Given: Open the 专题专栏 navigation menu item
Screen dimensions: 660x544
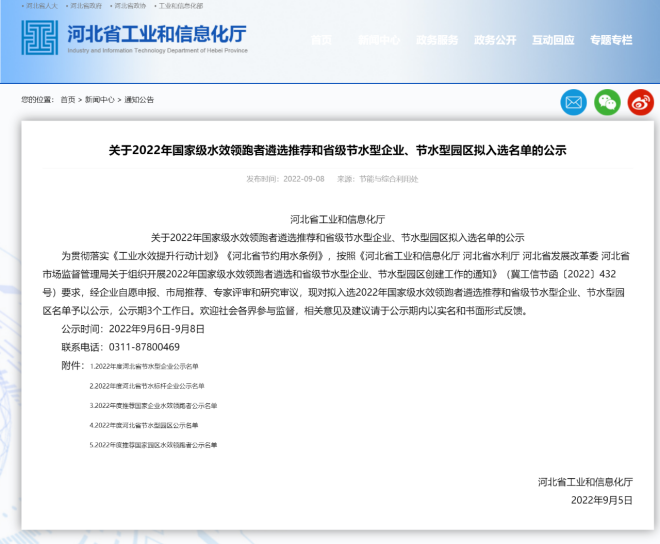Looking at the screenshot, I should click(x=611, y=40).
